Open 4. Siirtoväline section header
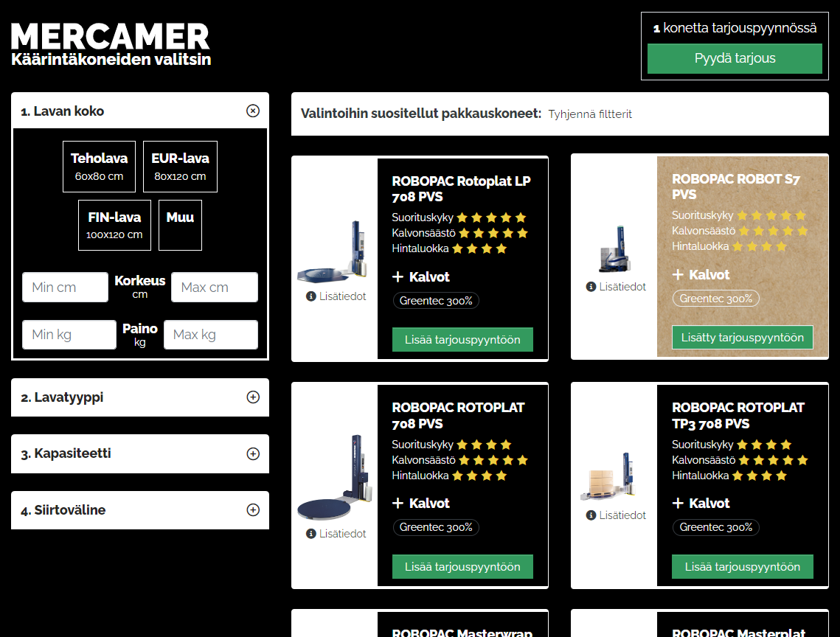This screenshot has height=637, width=840. [x=140, y=510]
